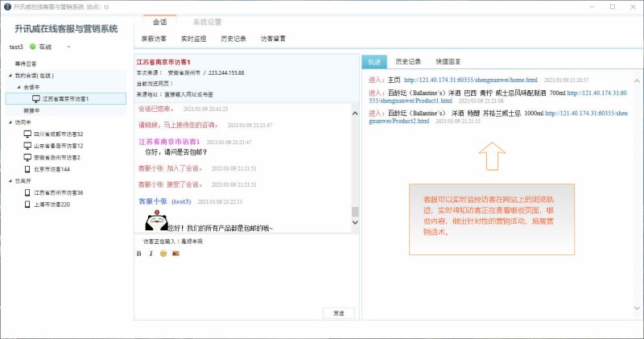Screen dimensions: 644x339
Task: Open the online status dropdown arrow
Action: pos(68,47)
